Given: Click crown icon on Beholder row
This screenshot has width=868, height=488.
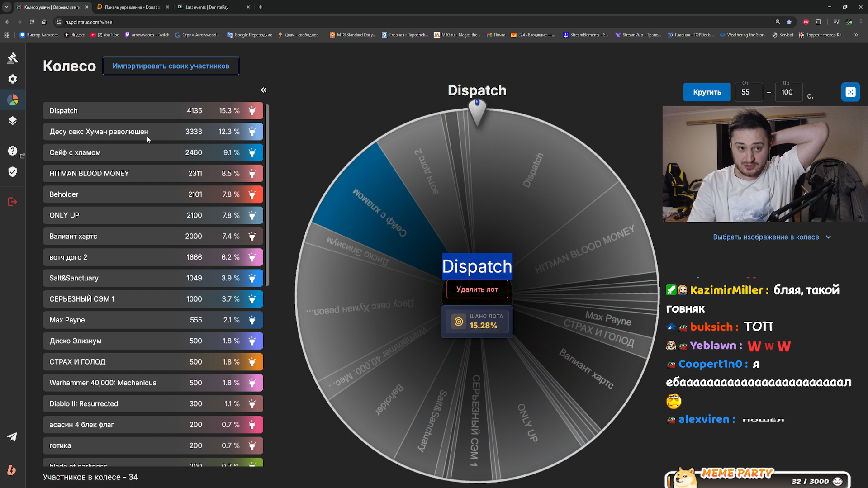Looking at the screenshot, I should [x=252, y=194].
